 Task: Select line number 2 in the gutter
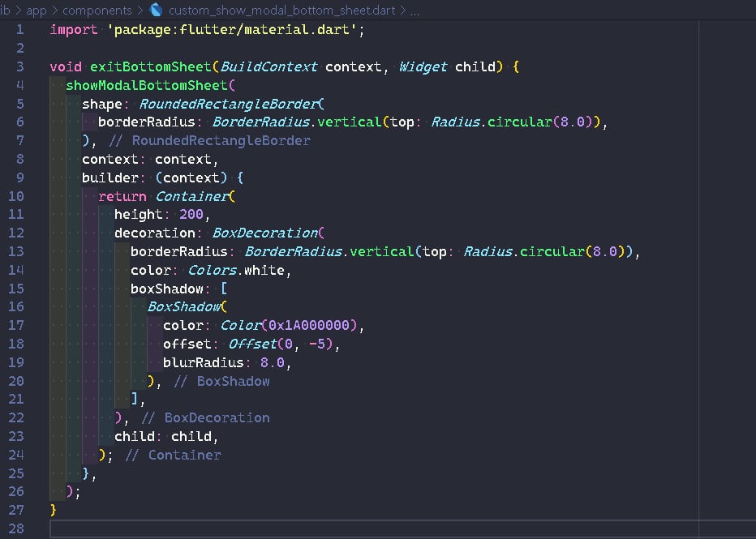click(19, 48)
